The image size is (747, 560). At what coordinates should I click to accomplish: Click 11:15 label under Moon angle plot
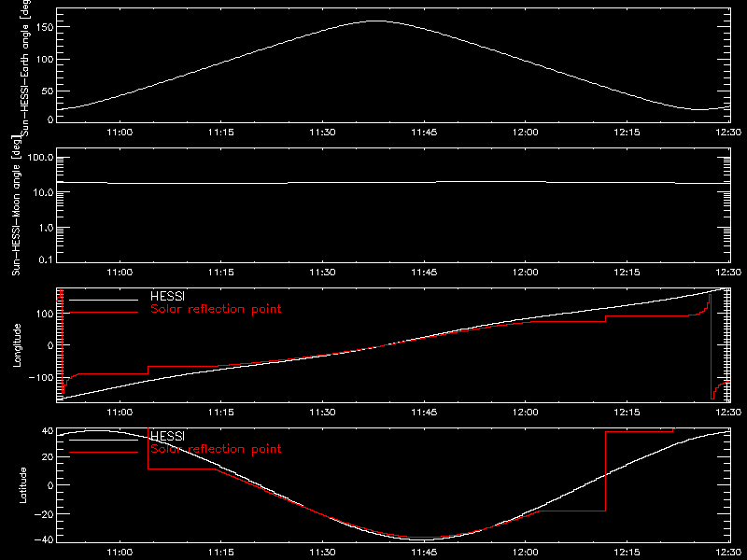pos(221,273)
